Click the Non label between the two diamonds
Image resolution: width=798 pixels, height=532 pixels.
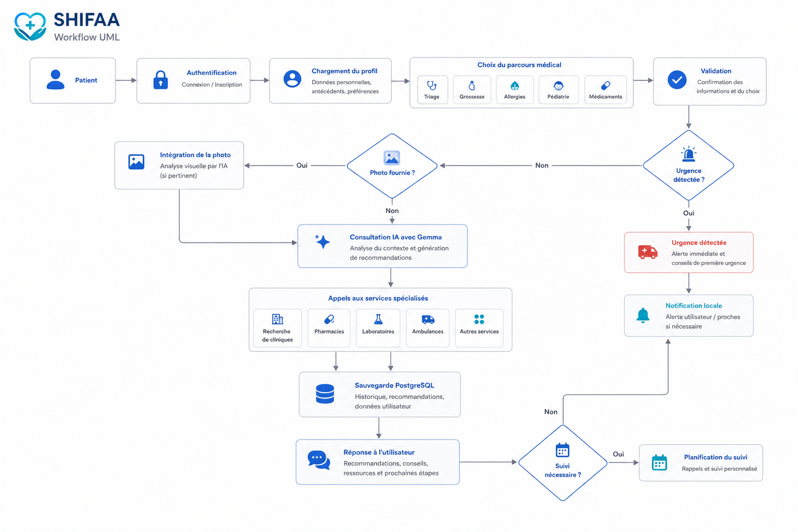(542, 165)
